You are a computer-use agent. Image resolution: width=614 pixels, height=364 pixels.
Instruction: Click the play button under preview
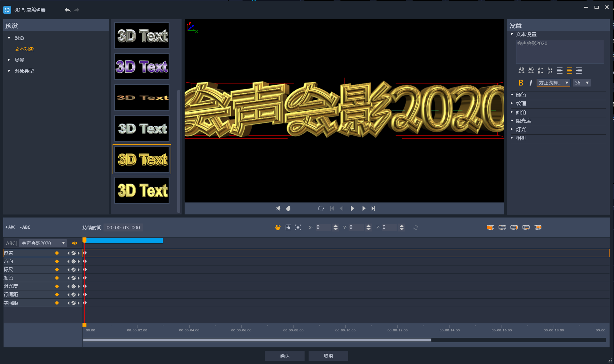[x=352, y=209]
